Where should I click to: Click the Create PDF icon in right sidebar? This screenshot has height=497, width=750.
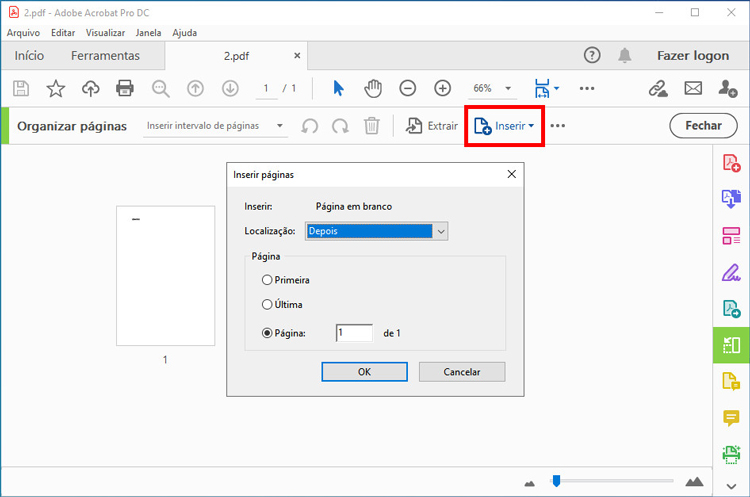pyautogui.click(x=731, y=163)
